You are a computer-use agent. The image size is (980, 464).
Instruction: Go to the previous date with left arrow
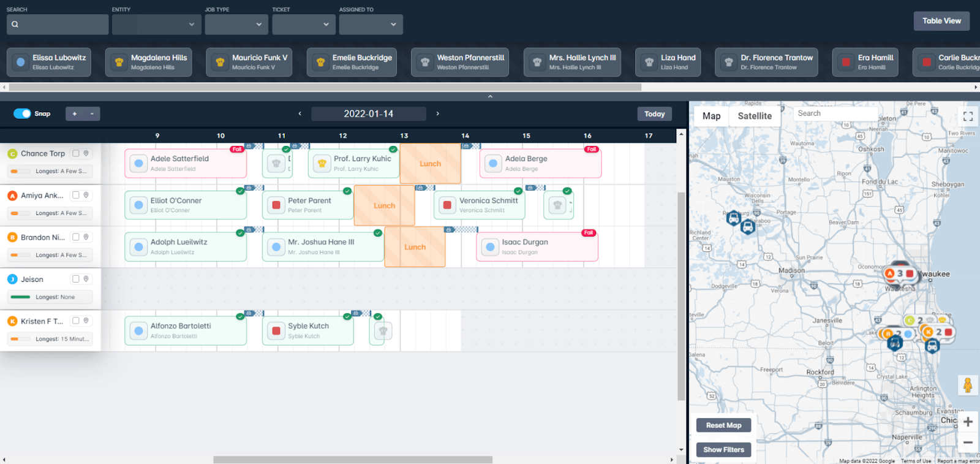(300, 113)
